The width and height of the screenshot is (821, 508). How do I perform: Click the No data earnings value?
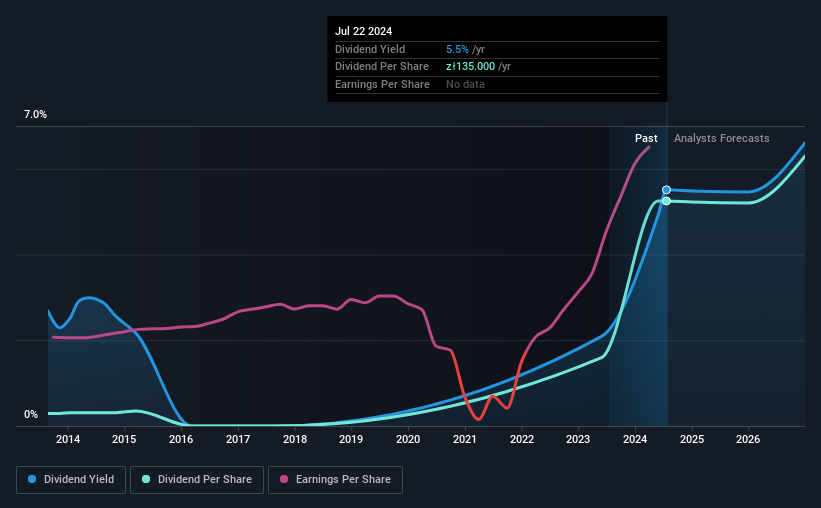pyautogui.click(x=465, y=84)
